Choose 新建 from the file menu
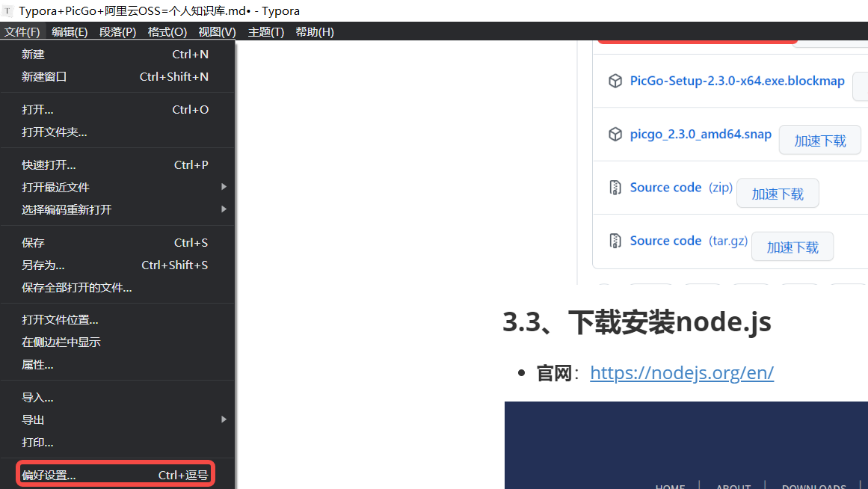Screen dimensions: 868x489 coord(117,55)
